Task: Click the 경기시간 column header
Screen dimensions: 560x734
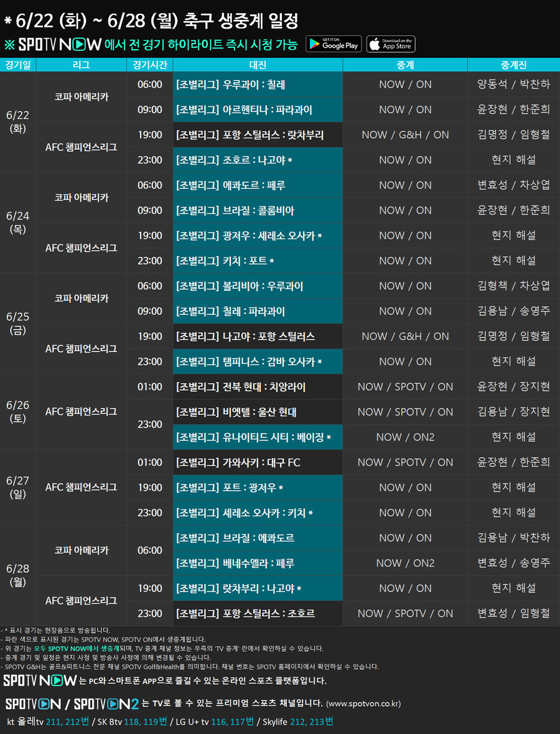Action: click(x=150, y=65)
